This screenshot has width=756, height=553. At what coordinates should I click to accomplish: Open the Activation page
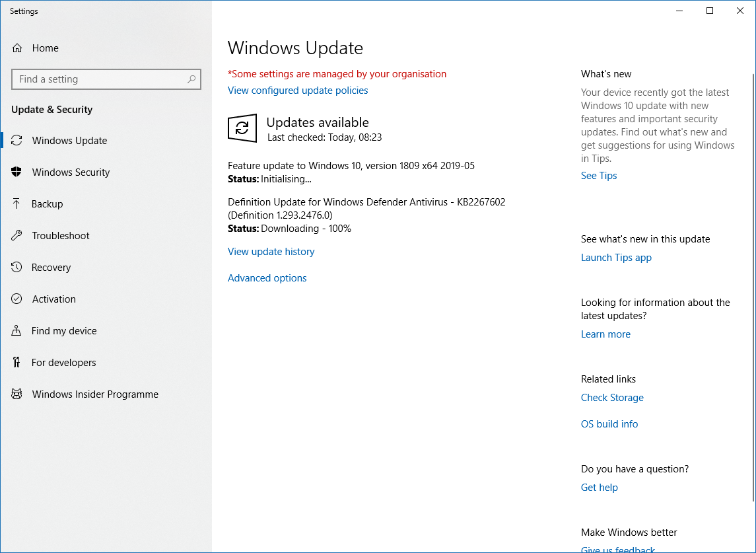point(106,299)
